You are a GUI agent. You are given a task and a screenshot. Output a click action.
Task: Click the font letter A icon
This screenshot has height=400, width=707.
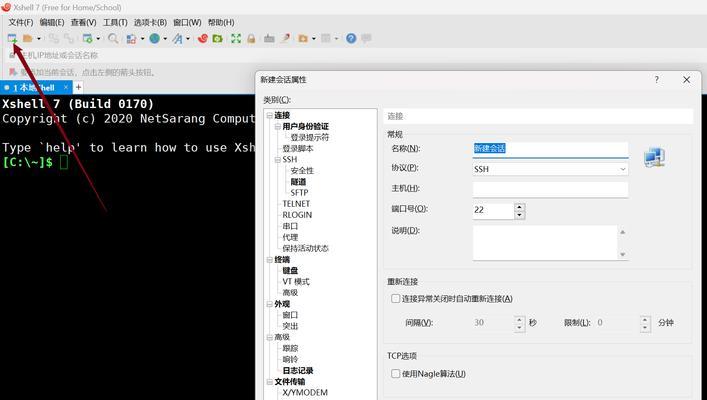[178, 39]
